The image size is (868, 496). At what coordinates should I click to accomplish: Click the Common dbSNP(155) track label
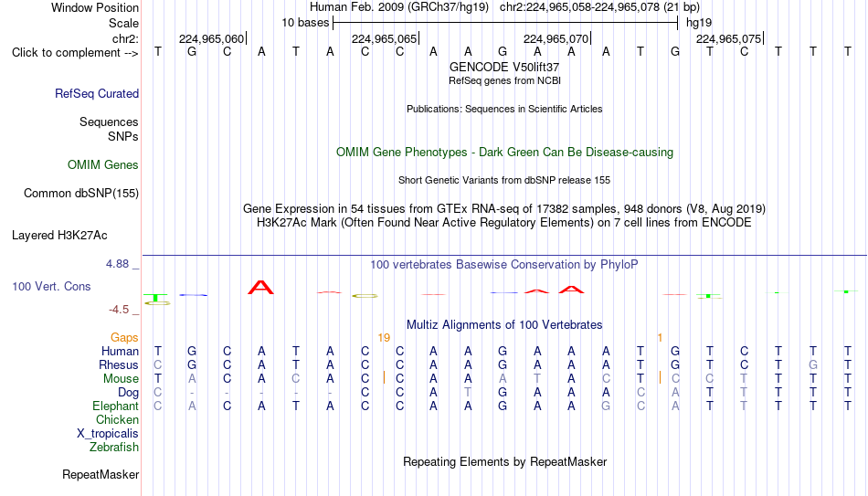click(x=80, y=194)
